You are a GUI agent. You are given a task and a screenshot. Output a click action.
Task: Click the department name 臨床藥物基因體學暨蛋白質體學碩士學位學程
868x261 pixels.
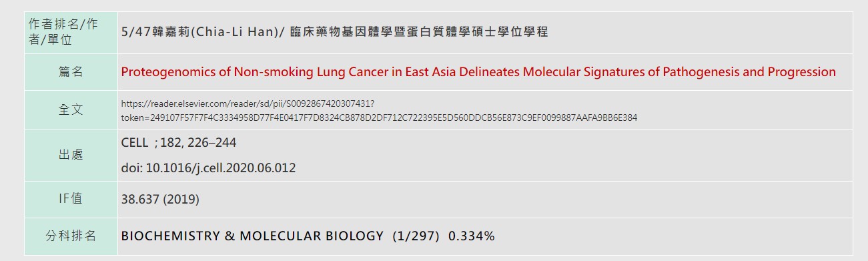click(x=420, y=32)
